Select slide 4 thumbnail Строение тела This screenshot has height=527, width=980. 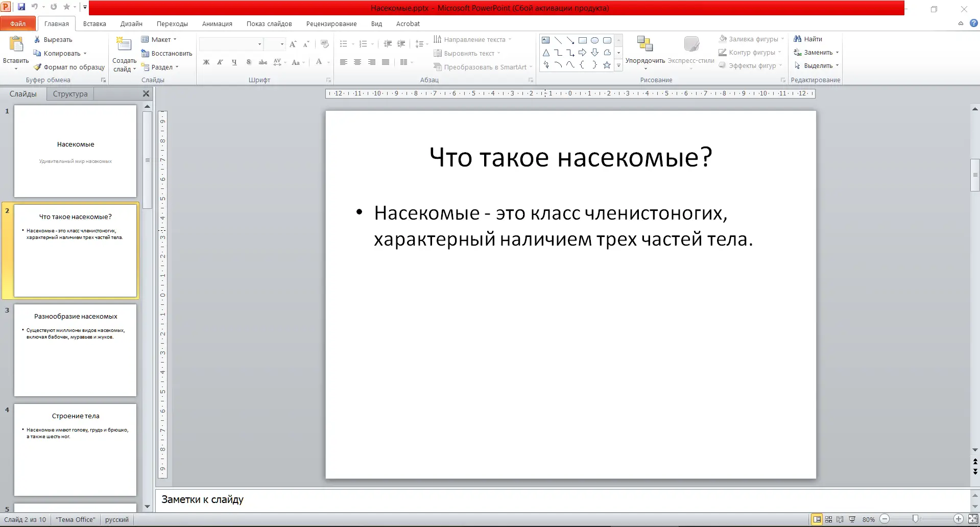pos(75,450)
